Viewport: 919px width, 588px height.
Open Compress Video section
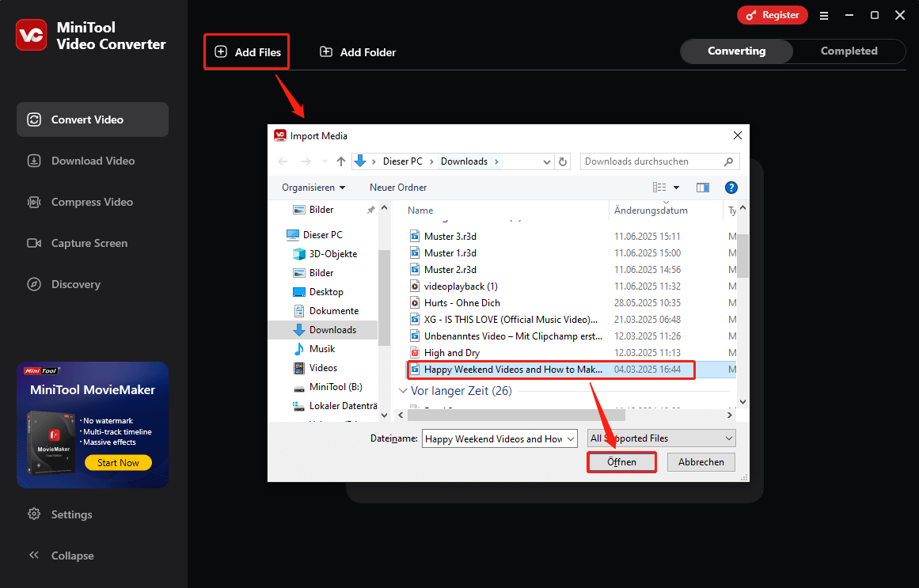tap(93, 202)
